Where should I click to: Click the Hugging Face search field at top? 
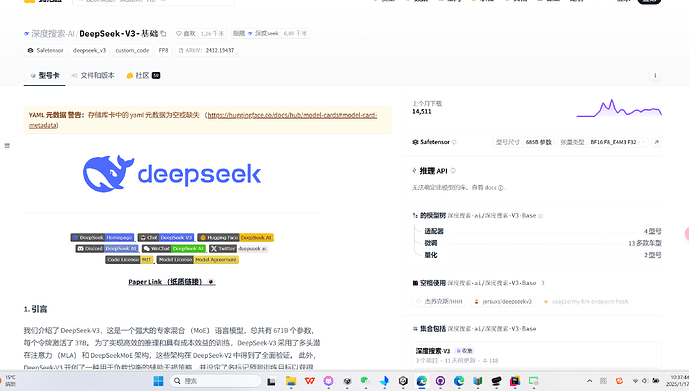153,1
